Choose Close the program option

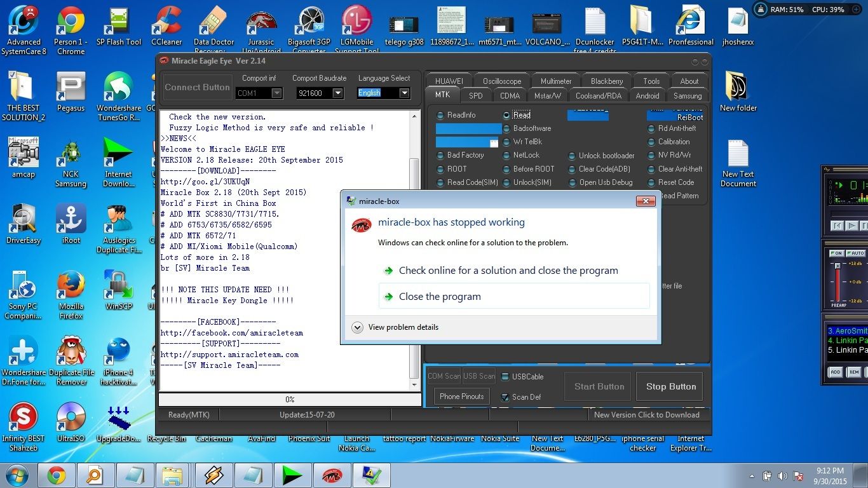click(x=440, y=297)
